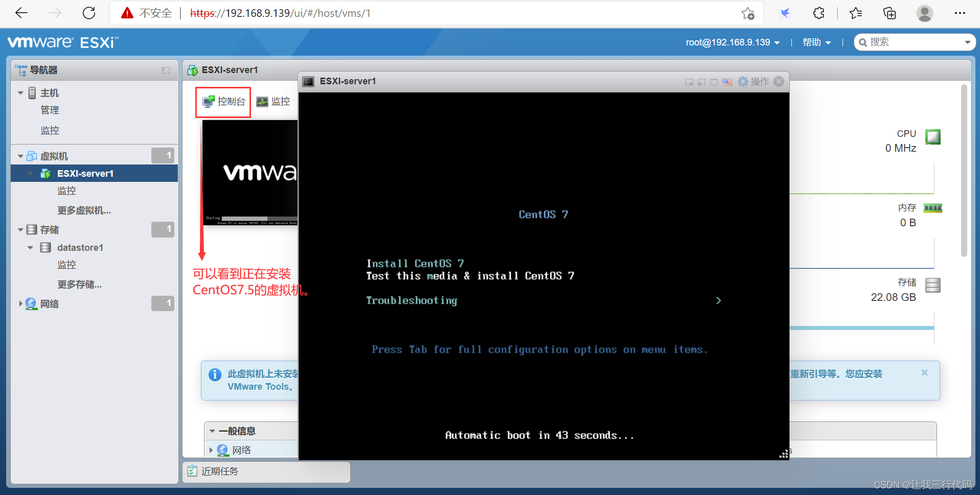Click the datastore1 disk icon
The width and height of the screenshot is (980, 495).
click(45, 247)
